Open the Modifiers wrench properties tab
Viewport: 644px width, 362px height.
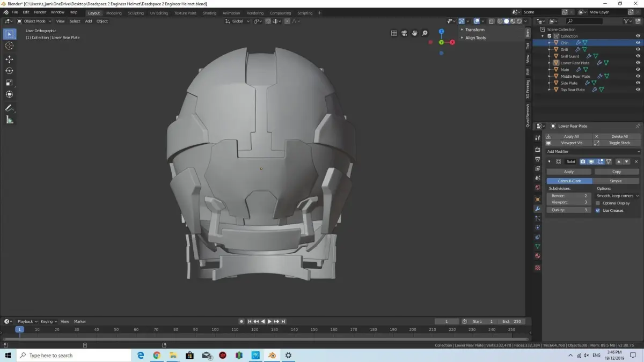538,209
